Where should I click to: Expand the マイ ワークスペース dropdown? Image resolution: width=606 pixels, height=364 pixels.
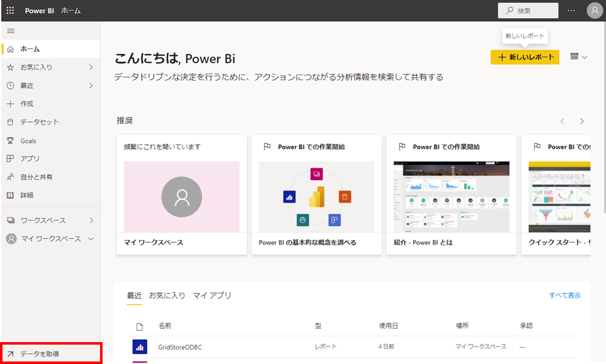pyautogui.click(x=91, y=239)
